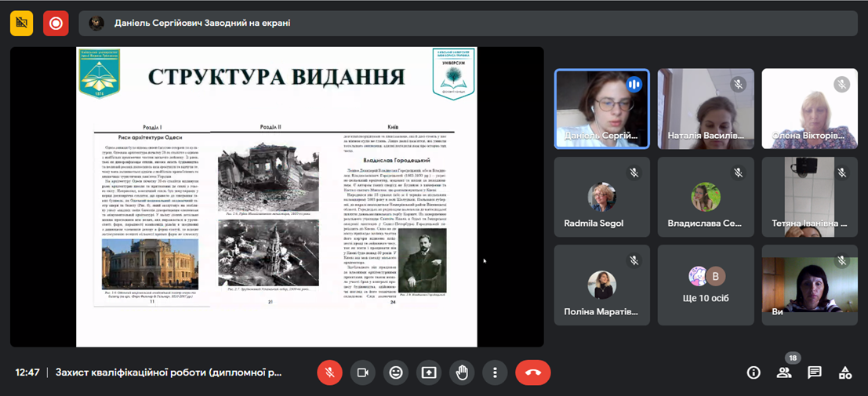Viewport: 868px width, 396px height.
Task: Click the presenting banner for Даніель Сергійович Заводний
Action: (202, 24)
